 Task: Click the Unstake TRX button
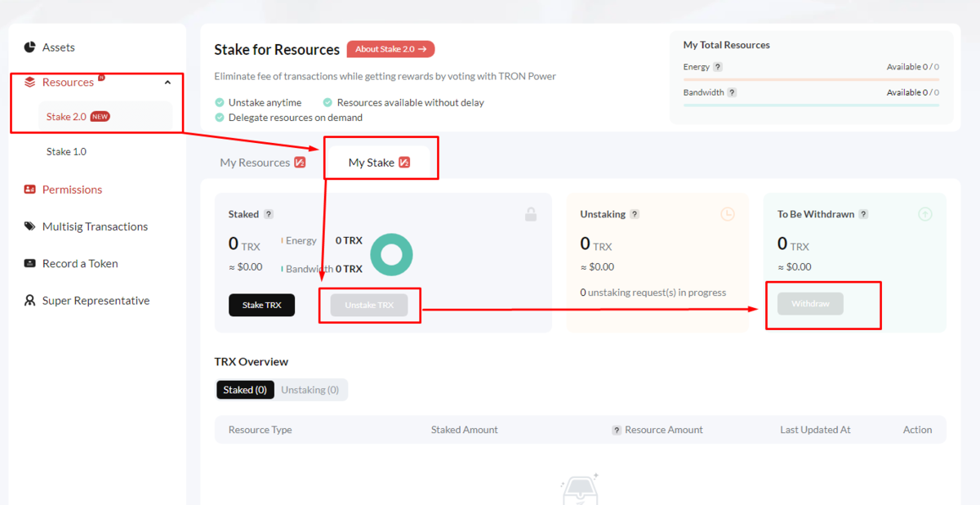(x=369, y=305)
